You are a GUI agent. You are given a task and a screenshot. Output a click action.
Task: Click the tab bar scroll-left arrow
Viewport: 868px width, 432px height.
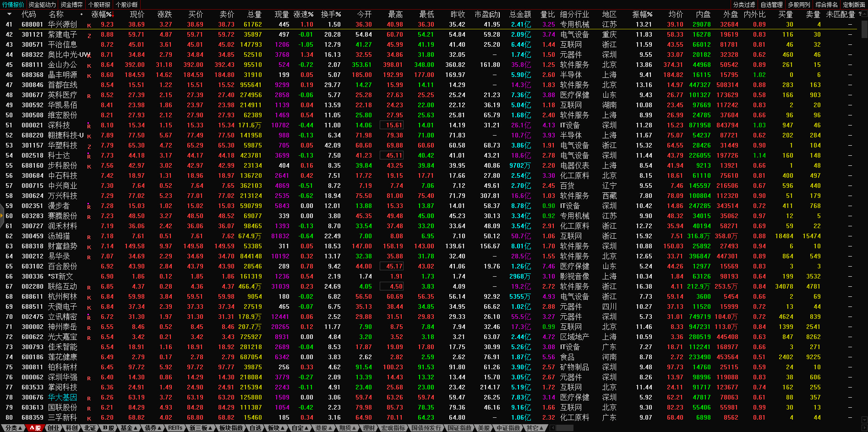(x=552, y=428)
